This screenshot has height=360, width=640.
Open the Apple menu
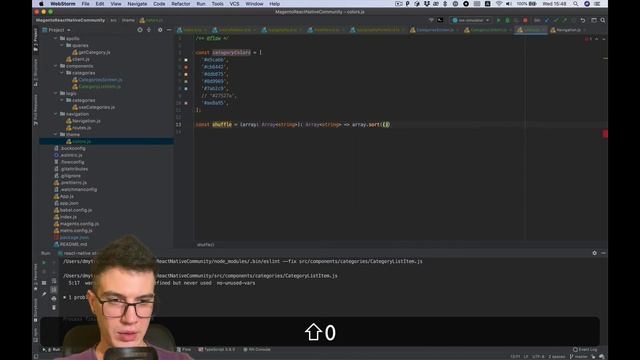point(41,4)
